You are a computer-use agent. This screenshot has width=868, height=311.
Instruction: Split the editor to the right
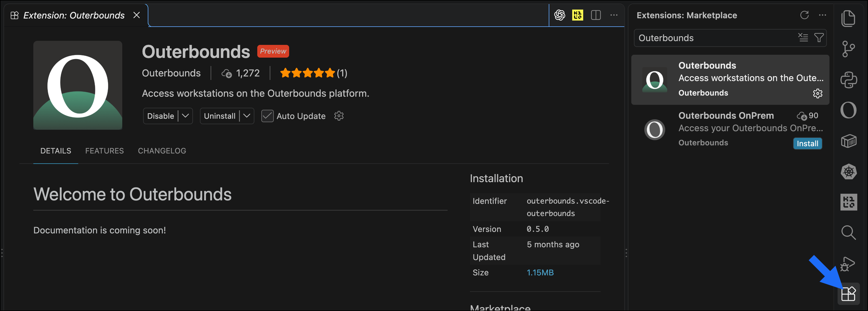596,15
